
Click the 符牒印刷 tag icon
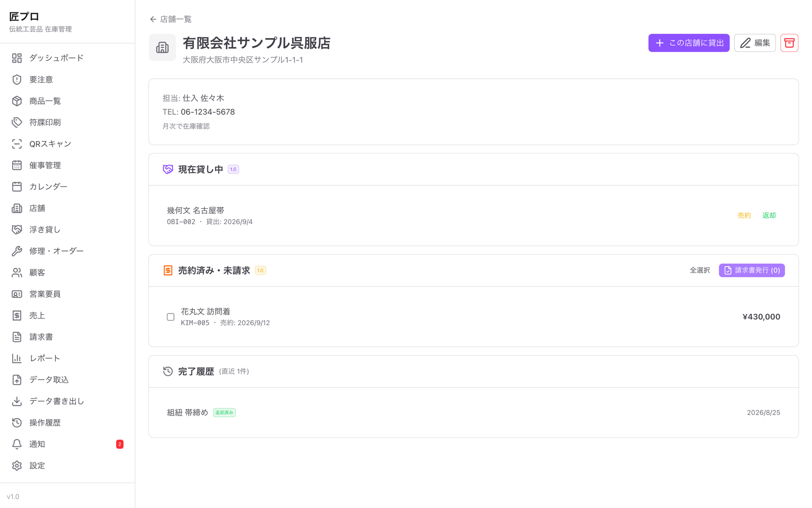pos(17,122)
